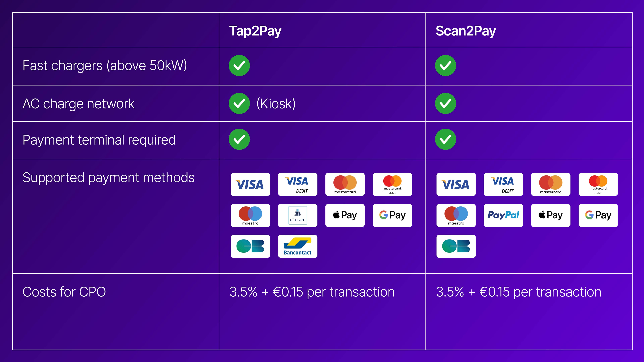This screenshot has height=362, width=644.
Task: Click the Tap2Pay transaction cost text
Action: (312, 292)
